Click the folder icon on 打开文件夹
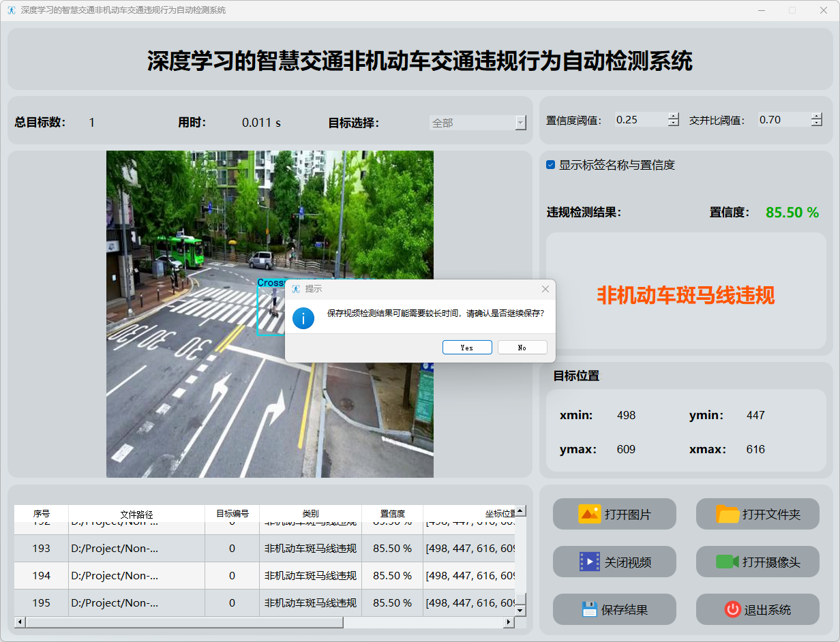Screen dimensions: 840x642 coord(727,514)
